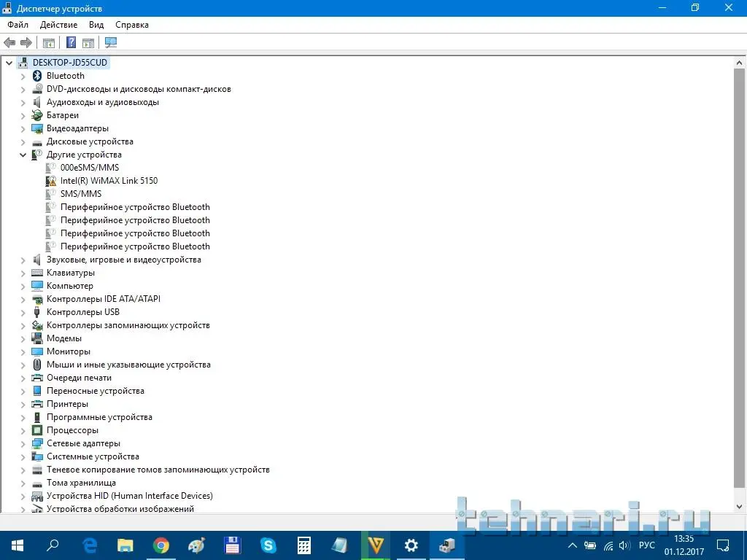The width and height of the screenshot is (747, 560).
Task: Scan for hardware changes monitor icon
Action: click(111, 43)
